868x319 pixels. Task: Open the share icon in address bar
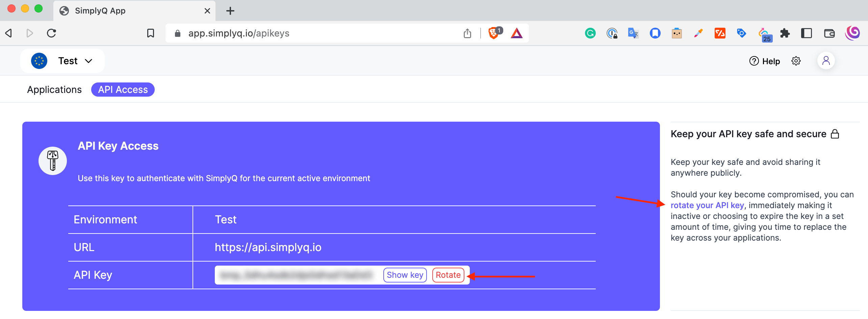point(467,33)
